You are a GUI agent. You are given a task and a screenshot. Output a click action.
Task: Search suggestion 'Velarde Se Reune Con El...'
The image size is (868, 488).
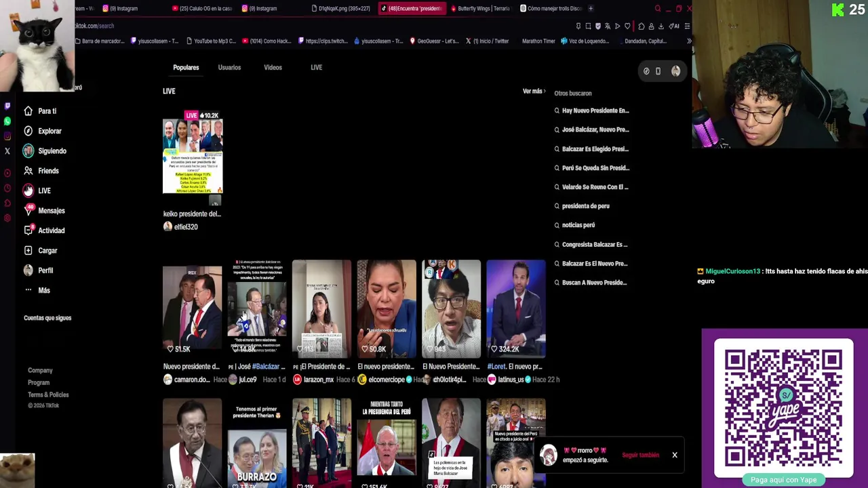(x=595, y=187)
